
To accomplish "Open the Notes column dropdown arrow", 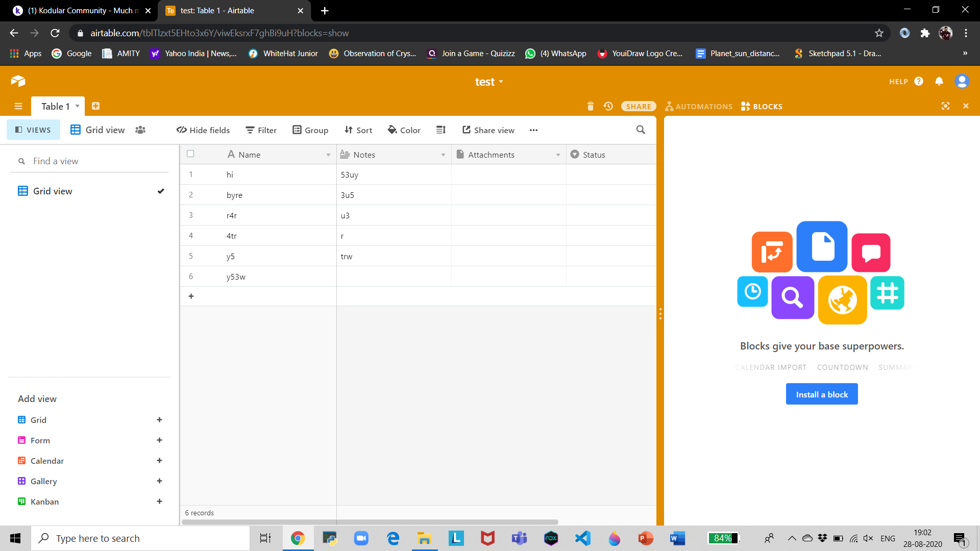I will [x=443, y=155].
